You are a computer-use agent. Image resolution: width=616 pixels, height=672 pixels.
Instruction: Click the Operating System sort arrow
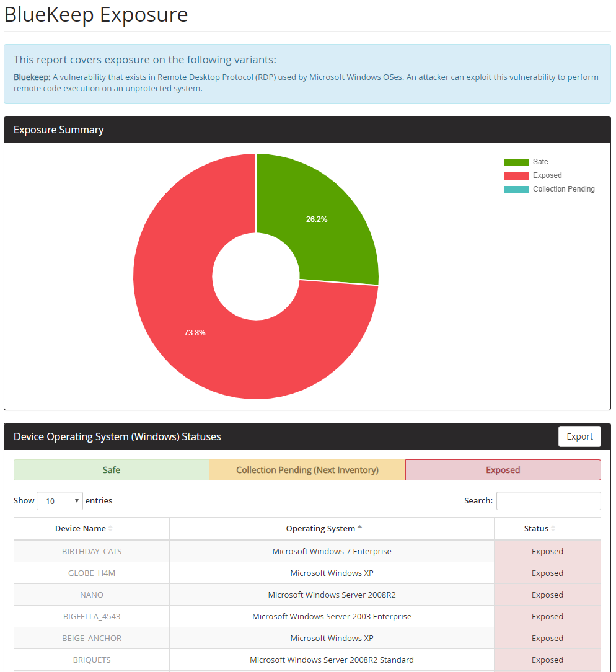360,528
